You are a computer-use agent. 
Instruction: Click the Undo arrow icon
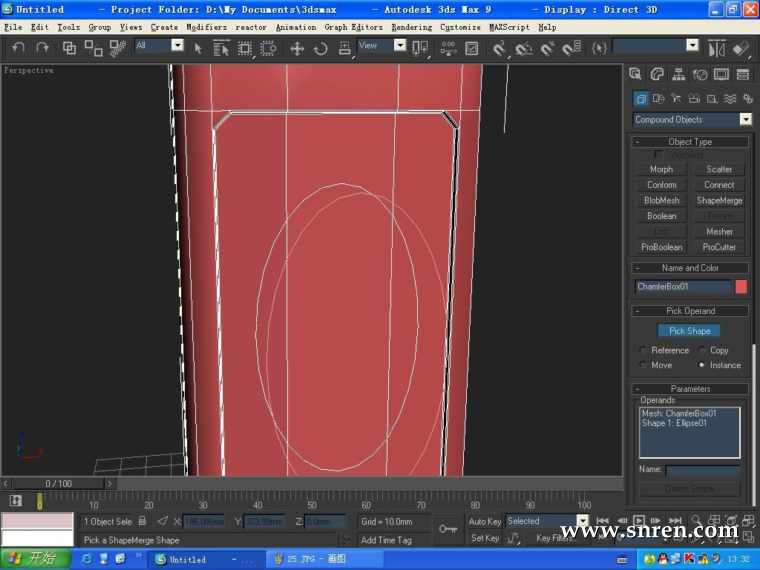(x=18, y=47)
